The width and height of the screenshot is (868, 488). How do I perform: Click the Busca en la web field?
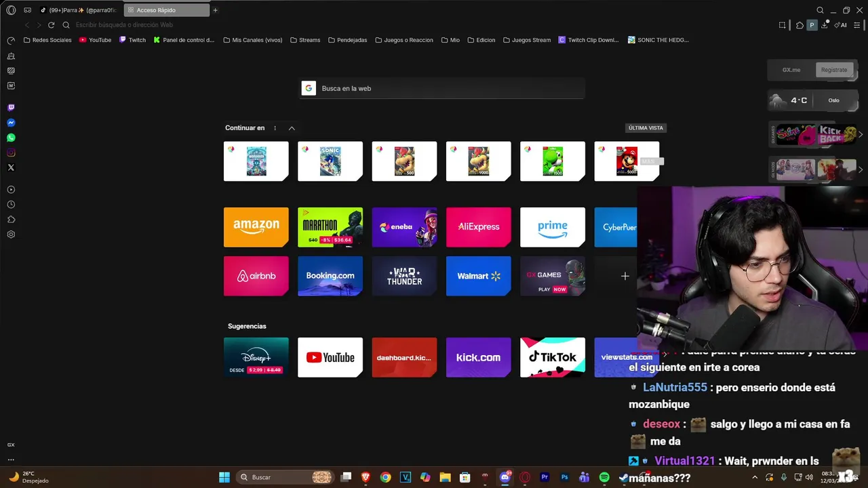coord(442,89)
